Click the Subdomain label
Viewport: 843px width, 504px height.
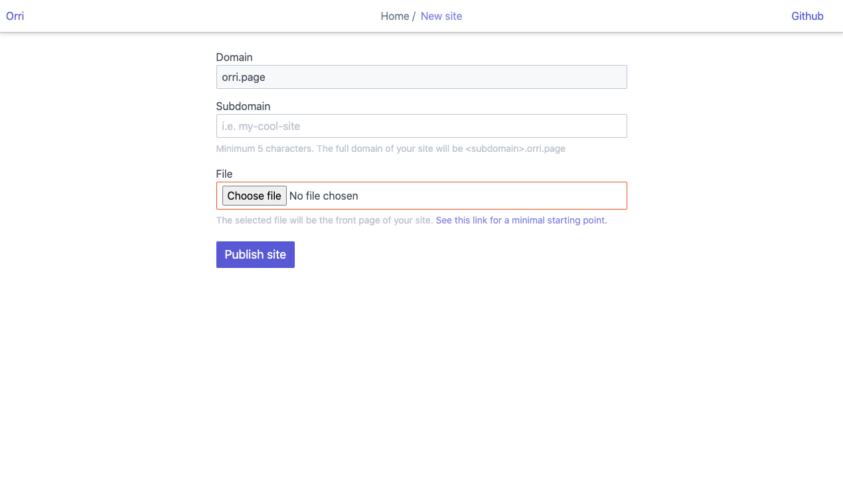pyautogui.click(x=243, y=106)
